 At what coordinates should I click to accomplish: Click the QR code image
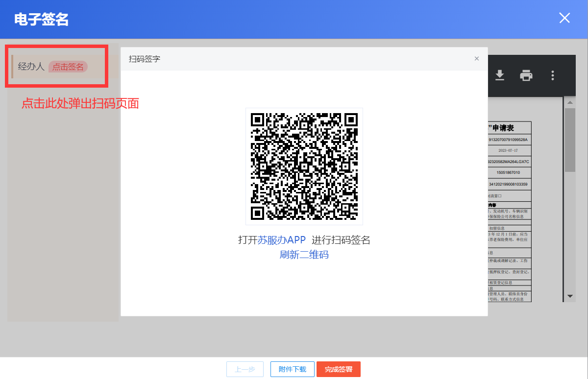point(304,166)
